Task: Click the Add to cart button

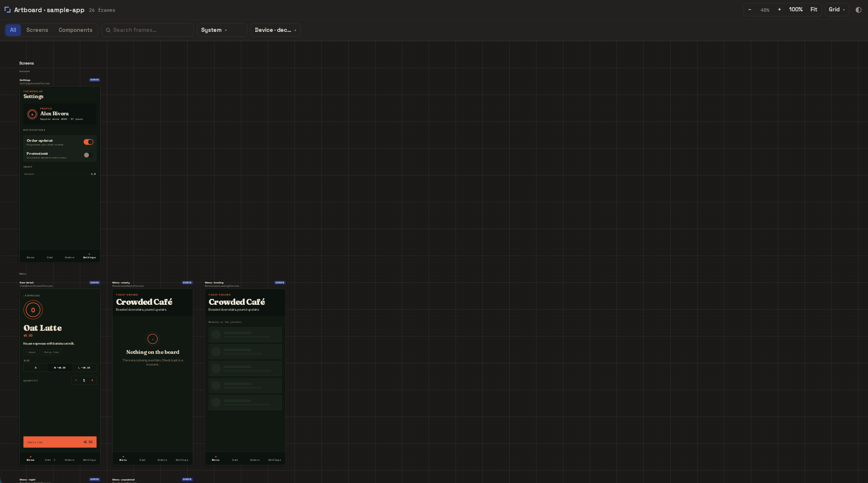Action: [x=60, y=442]
